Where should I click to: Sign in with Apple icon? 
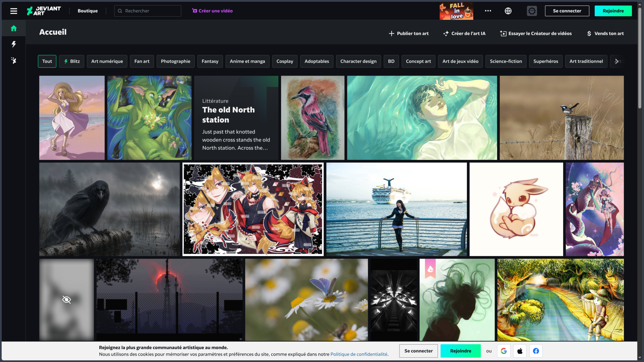[520, 351]
